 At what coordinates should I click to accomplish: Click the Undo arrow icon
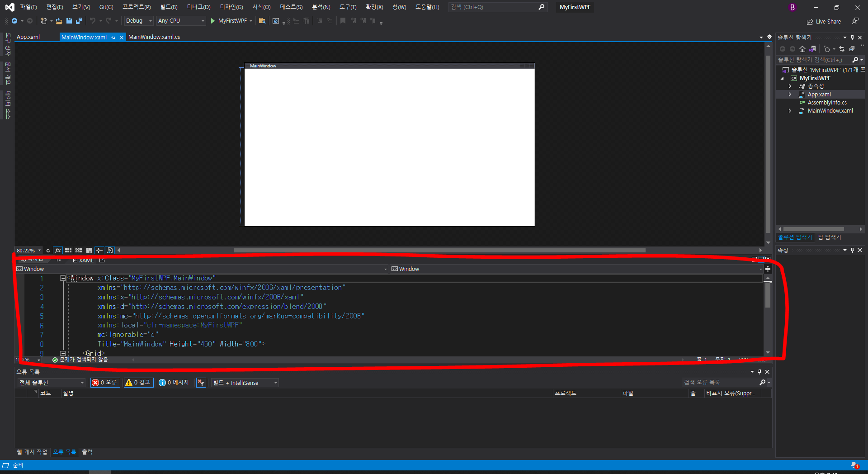(92, 21)
